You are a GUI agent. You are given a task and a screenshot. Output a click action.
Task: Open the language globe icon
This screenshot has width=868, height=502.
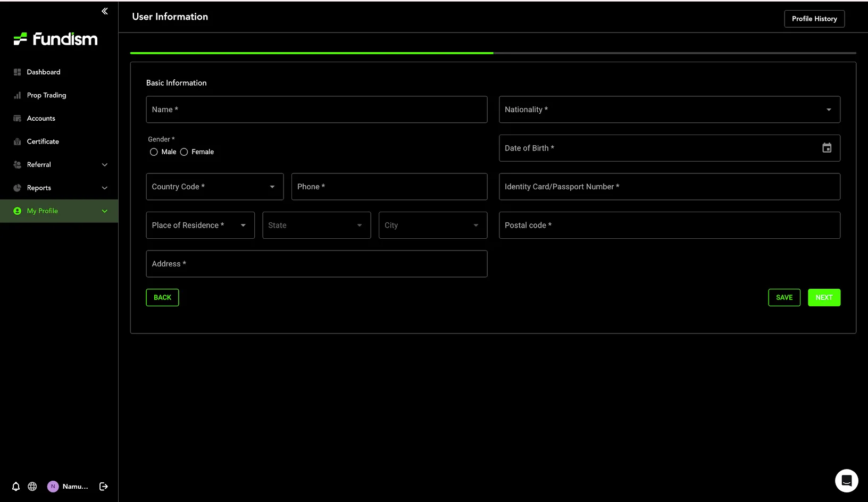[x=32, y=486]
